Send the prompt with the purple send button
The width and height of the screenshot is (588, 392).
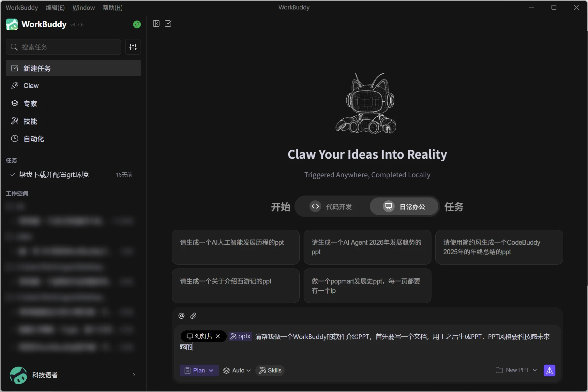point(549,370)
